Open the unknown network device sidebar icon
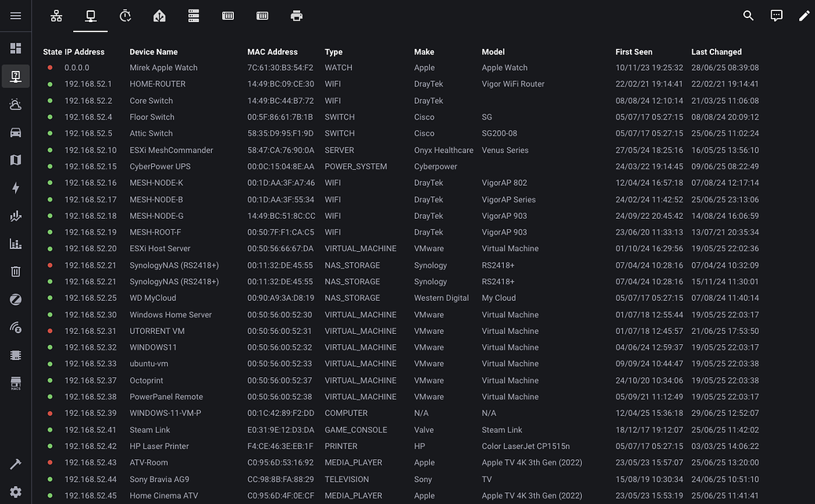The height and width of the screenshot is (504, 815). [16, 76]
